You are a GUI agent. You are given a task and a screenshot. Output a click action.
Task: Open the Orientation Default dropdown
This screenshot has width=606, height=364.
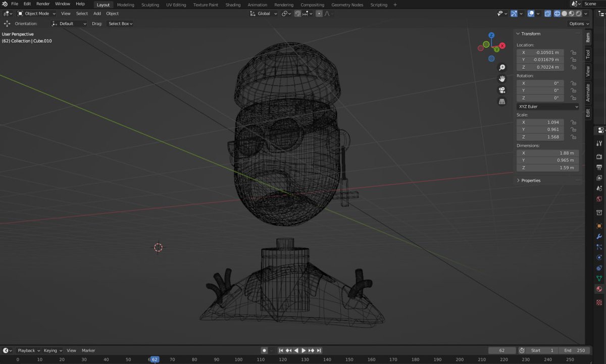[x=69, y=24]
